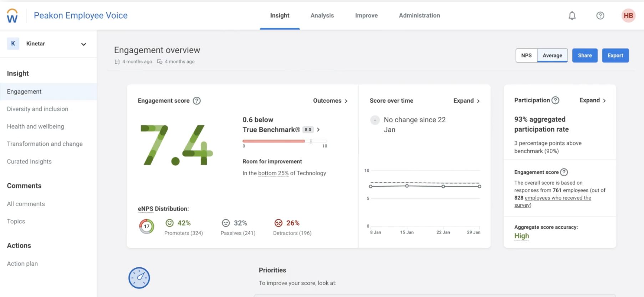
Task: Open True Benchmark details chevron
Action: (x=318, y=130)
